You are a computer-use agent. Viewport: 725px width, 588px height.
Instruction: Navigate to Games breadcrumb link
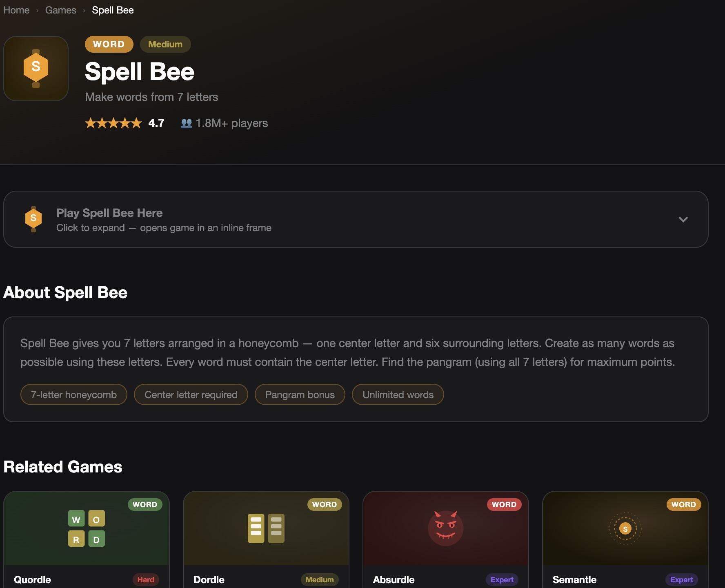[x=60, y=10]
